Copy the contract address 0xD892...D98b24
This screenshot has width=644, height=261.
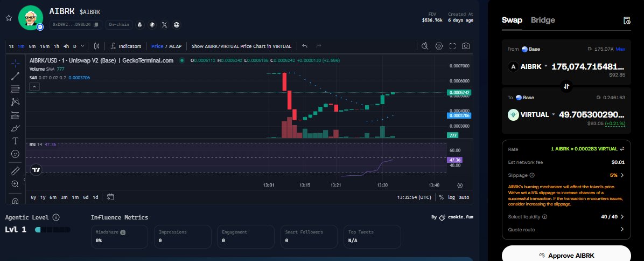(96, 25)
